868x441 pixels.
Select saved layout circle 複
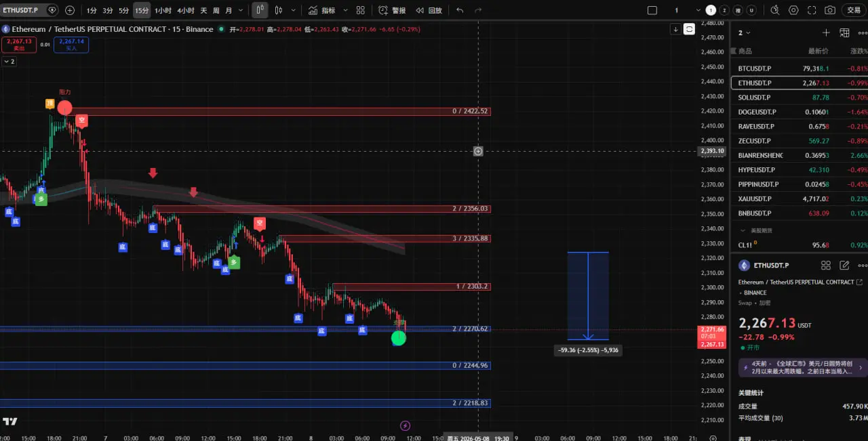coord(738,10)
